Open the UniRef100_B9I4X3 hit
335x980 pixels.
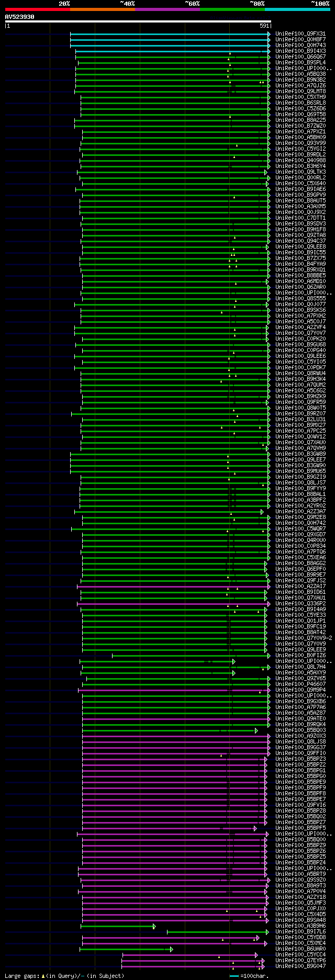pos(300,51)
